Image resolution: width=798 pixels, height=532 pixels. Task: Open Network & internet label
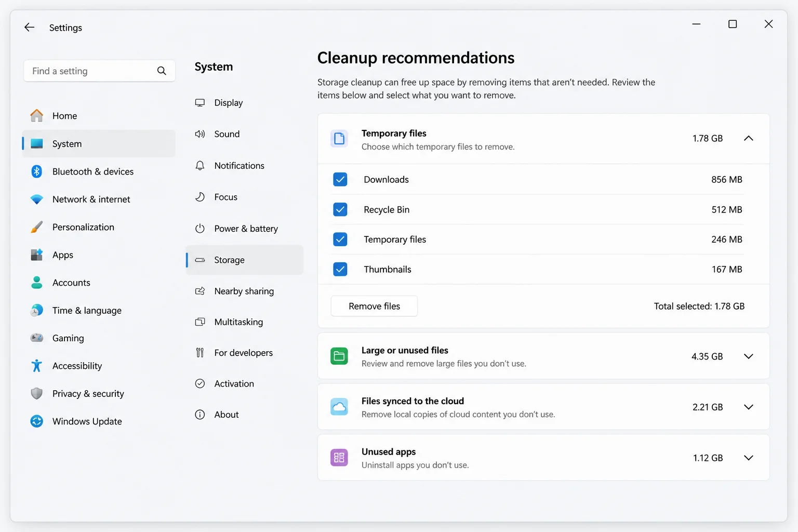[x=91, y=199]
